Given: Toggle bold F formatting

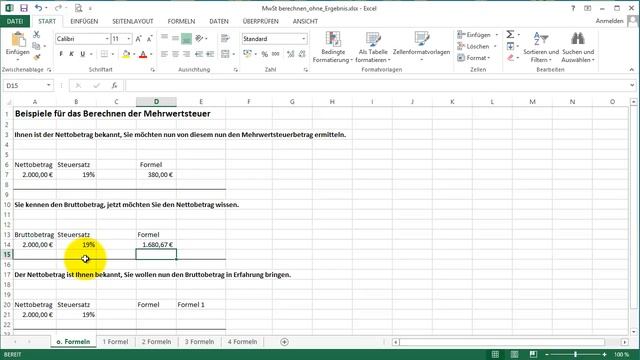Looking at the screenshot, I should click(x=61, y=54).
